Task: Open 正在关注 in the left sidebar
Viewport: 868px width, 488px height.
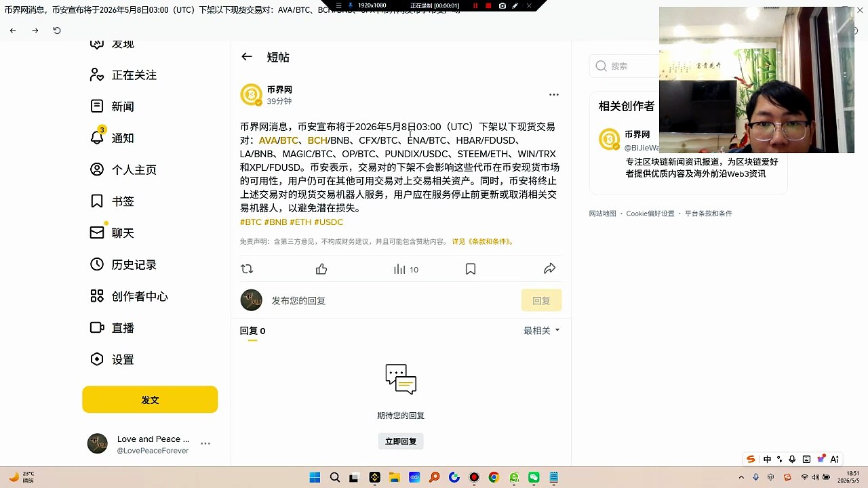Action: pyautogui.click(x=123, y=75)
